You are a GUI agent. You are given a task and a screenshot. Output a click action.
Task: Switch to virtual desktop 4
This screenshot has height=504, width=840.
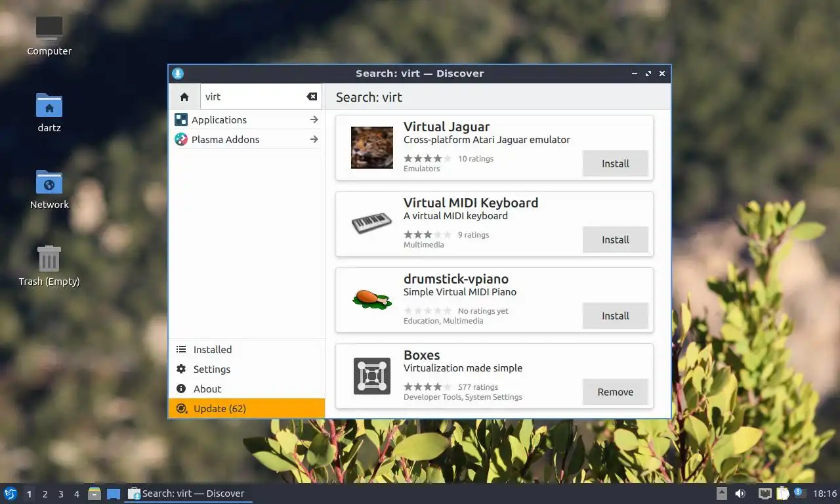pyautogui.click(x=77, y=494)
